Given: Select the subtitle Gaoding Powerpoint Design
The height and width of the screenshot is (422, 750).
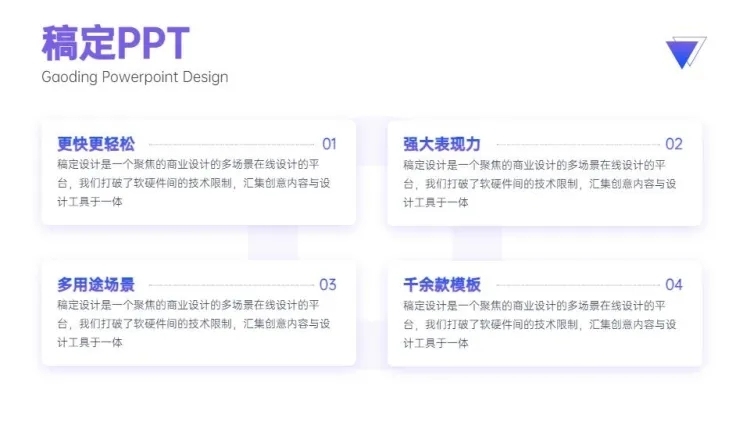Looking at the screenshot, I should 135,77.
